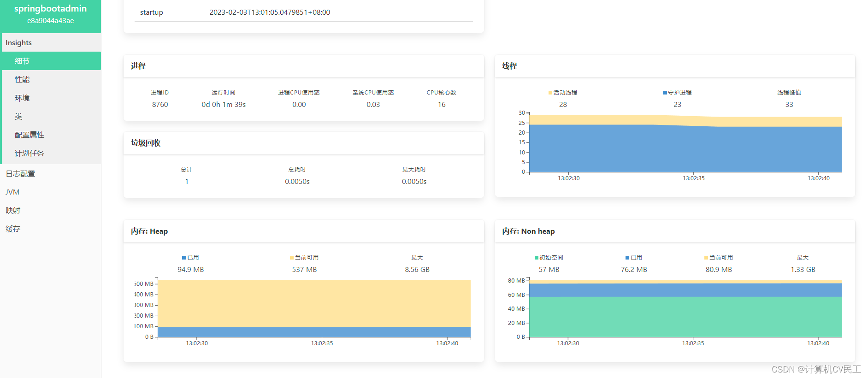Open the 类 sidebar item
868x378 pixels.
click(51, 116)
